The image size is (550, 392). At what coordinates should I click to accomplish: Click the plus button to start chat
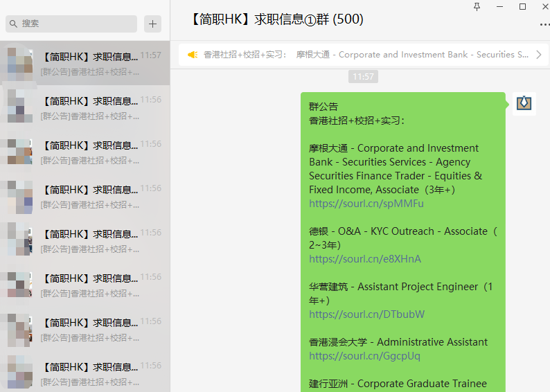tap(152, 24)
